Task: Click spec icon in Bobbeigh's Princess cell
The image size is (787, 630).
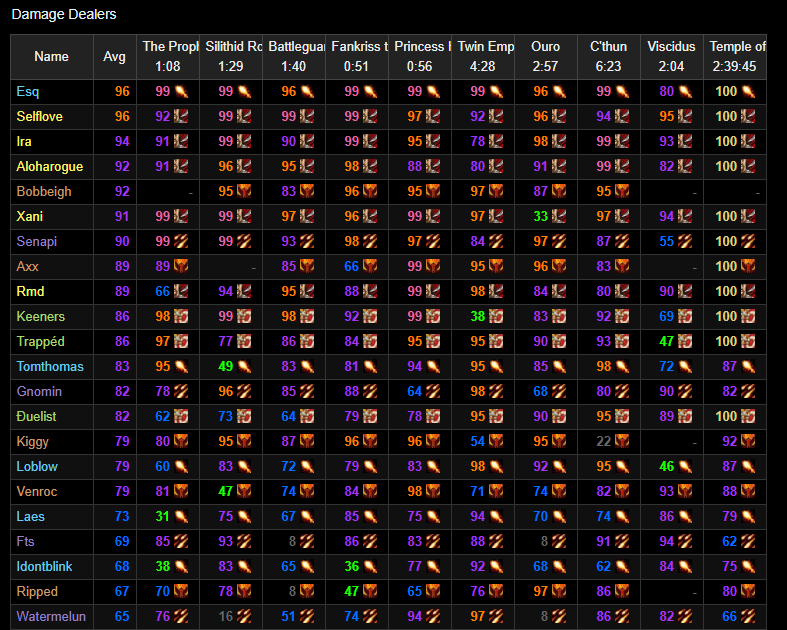Action: [x=433, y=191]
